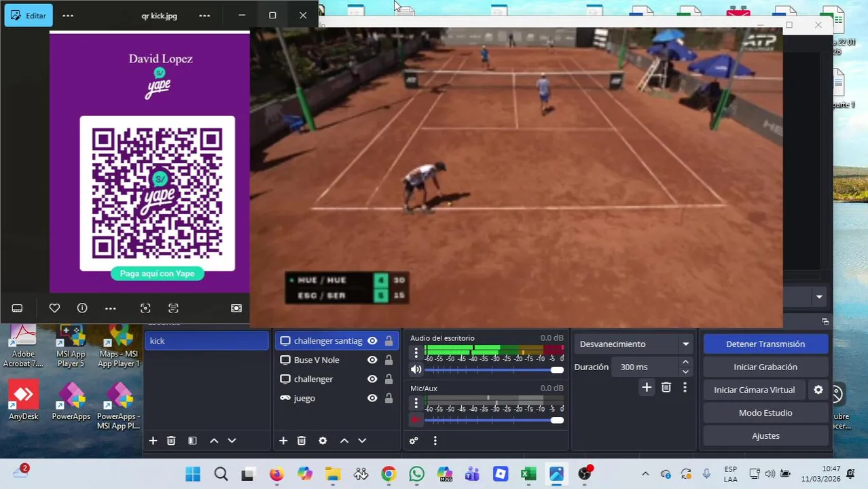Image resolution: width=868 pixels, height=489 pixels.
Task: Open the filmstrip icon in Photos viewer
Action: (x=17, y=308)
